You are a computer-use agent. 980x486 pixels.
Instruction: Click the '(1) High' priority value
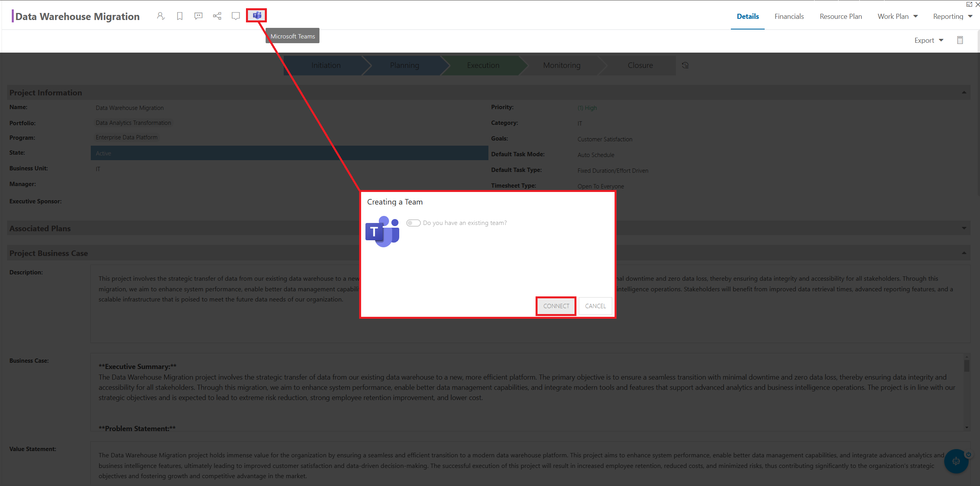tap(587, 108)
